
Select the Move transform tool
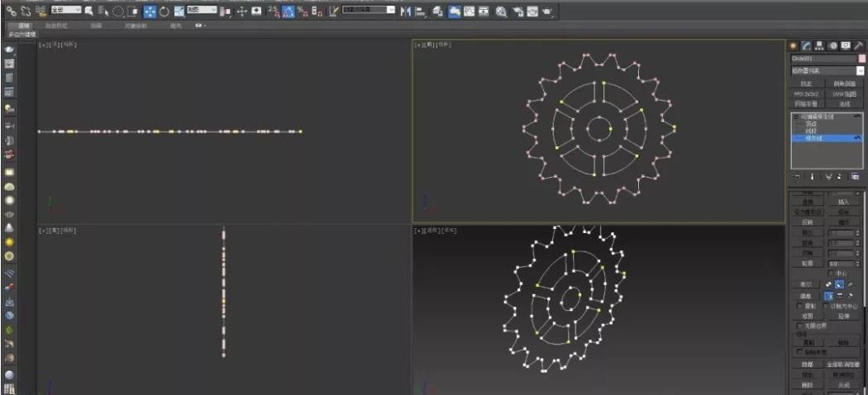[x=150, y=12]
